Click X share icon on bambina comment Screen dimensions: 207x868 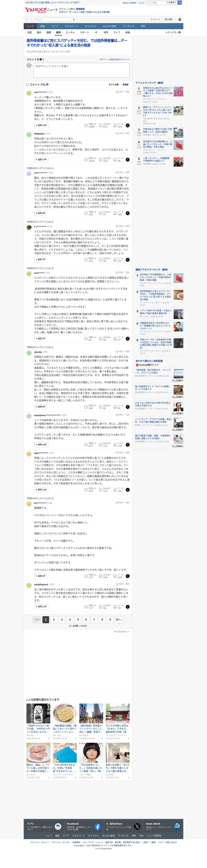click(x=128, y=445)
